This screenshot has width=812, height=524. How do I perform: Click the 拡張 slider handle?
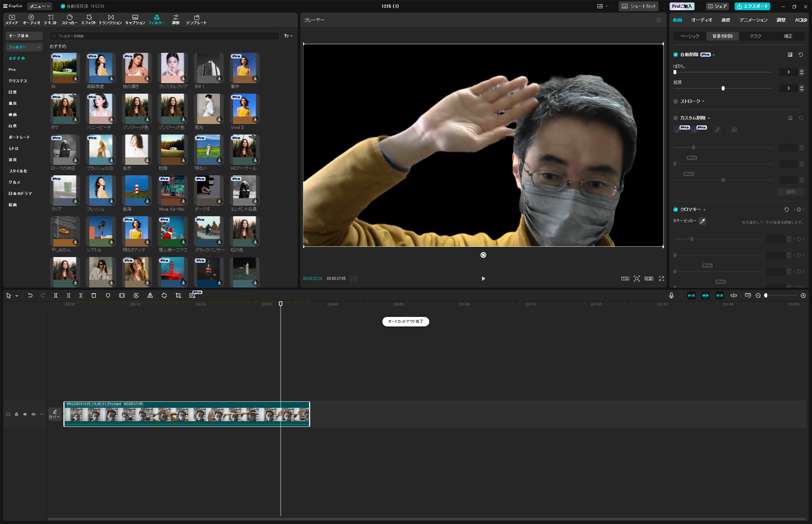point(723,88)
